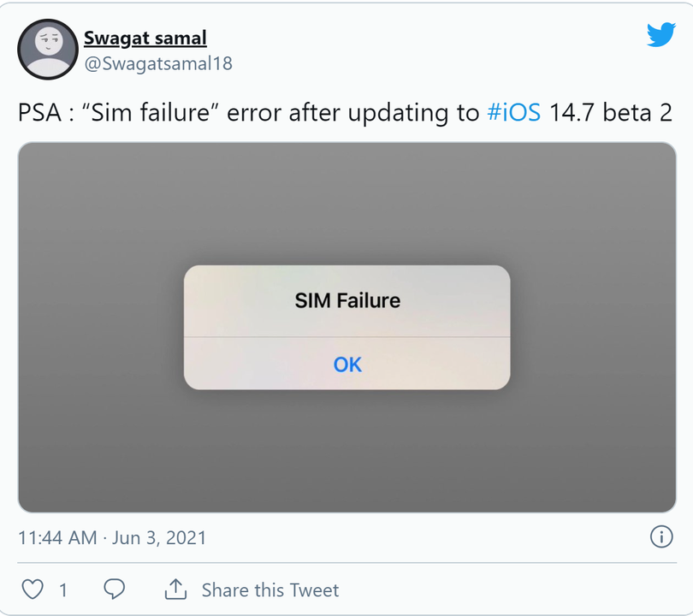Select the SIM Failure alert title
The width and height of the screenshot is (693, 616).
point(346,300)
